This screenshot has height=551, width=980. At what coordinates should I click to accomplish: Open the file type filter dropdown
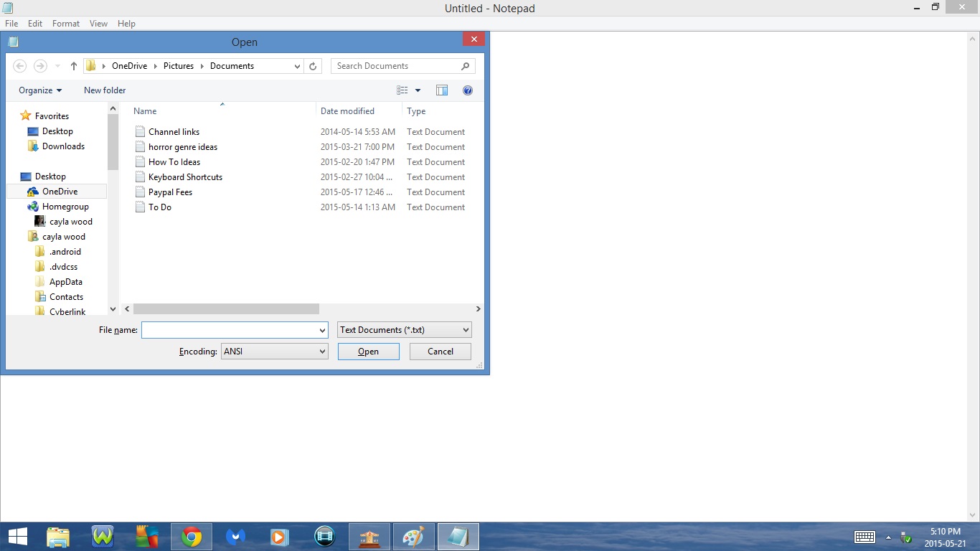click(x=405, y=330)
